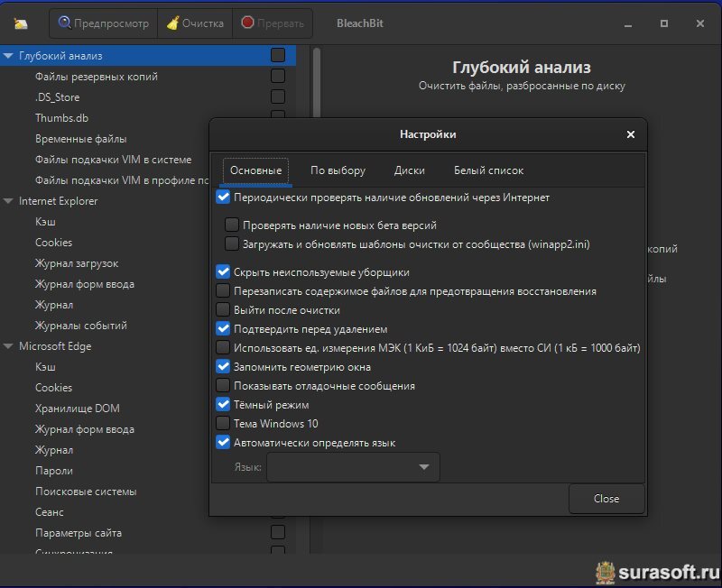Check the Глубокий анализ cleaner checkbox

click(278, 56)
